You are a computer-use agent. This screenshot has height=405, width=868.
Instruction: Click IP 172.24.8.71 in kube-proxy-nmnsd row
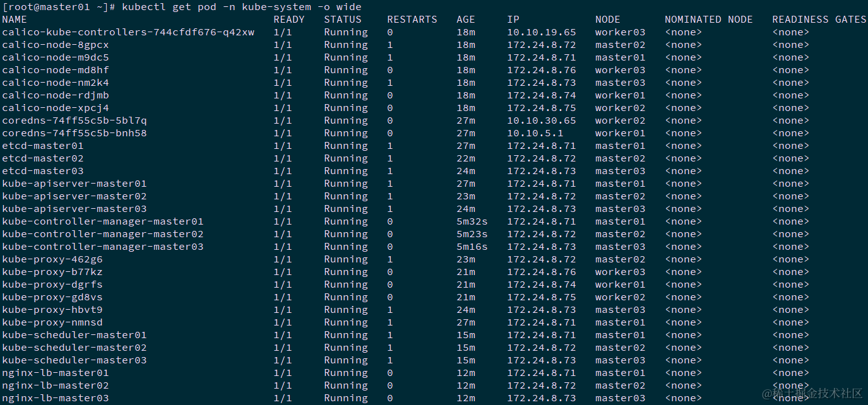[542, 322]
